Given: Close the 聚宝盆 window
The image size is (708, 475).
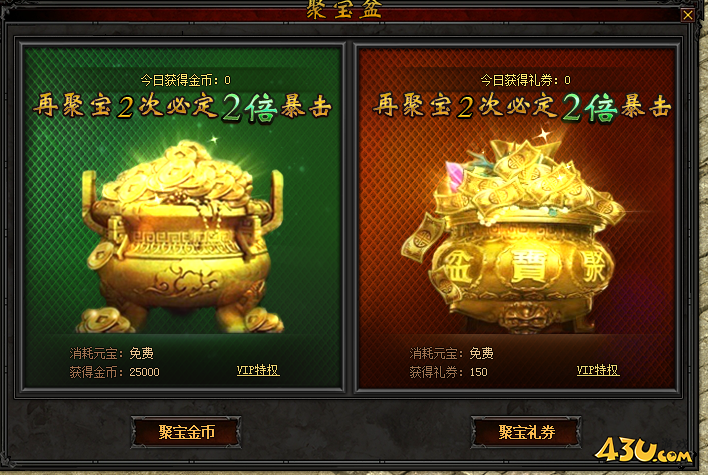Looking at the screenshot, I should [x=688, y=15].
